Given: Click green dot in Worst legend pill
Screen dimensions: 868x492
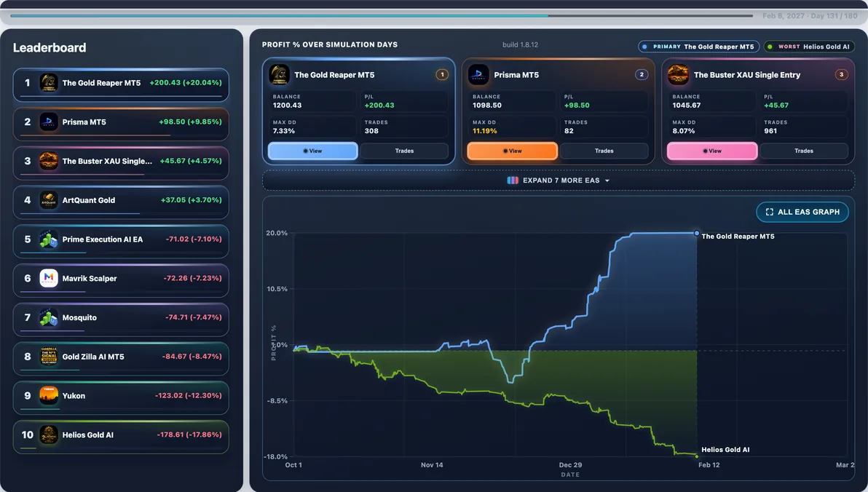Looking at the screenshot, I should pos(770,47).
